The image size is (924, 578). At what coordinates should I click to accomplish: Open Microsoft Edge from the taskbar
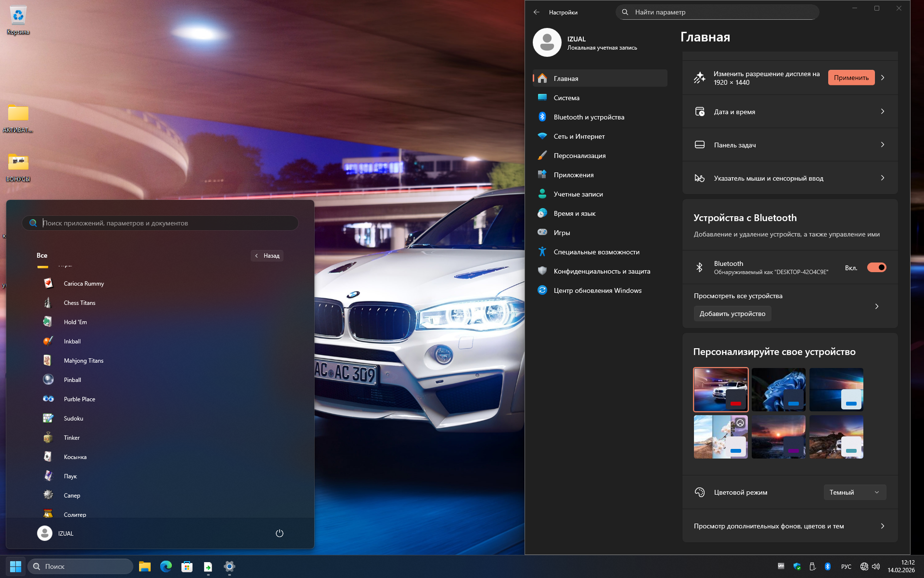[x=166, y=566]
